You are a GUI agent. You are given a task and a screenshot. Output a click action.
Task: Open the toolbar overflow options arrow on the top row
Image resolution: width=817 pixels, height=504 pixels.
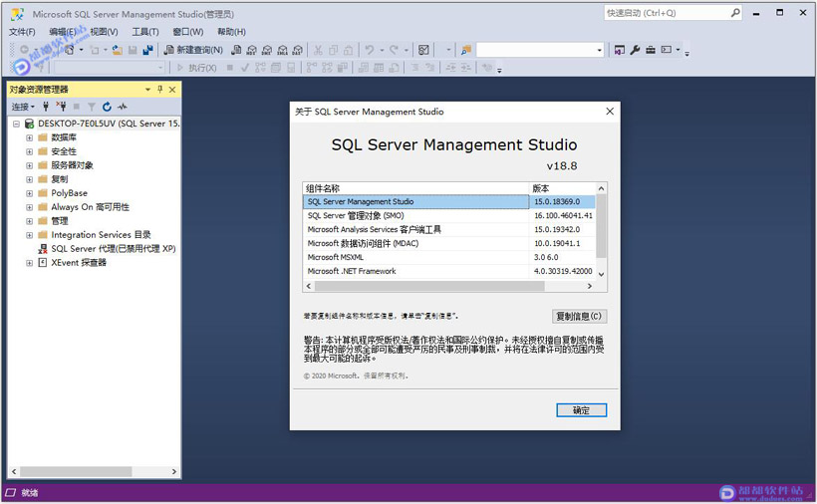click(686, 54)
